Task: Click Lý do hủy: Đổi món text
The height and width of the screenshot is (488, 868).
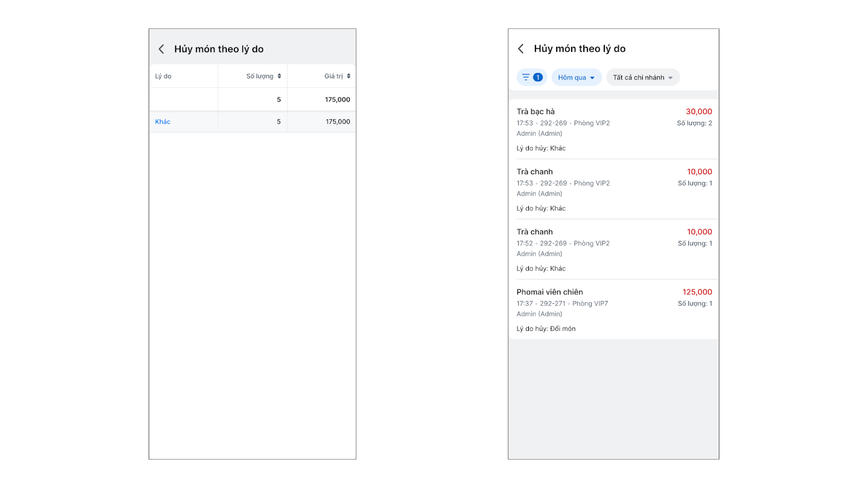Action: (546, 329)
